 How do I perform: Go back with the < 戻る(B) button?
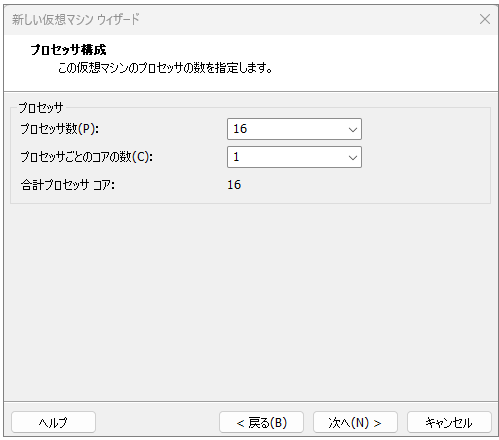[x=261, y=422]
